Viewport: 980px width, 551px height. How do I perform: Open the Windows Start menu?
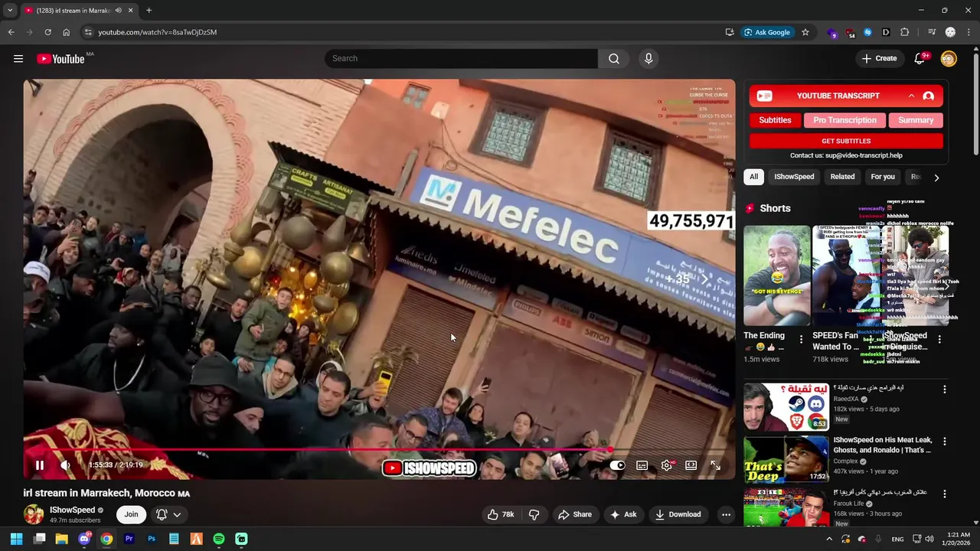(16, 539)
